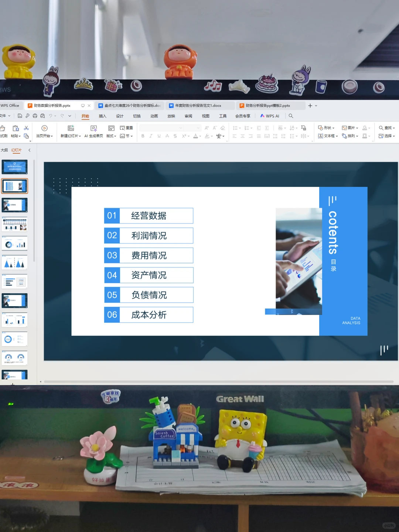The image size is (399, 532).
Task: Select the gauge charts slide thumbnail
Action: tap(14, 358)
